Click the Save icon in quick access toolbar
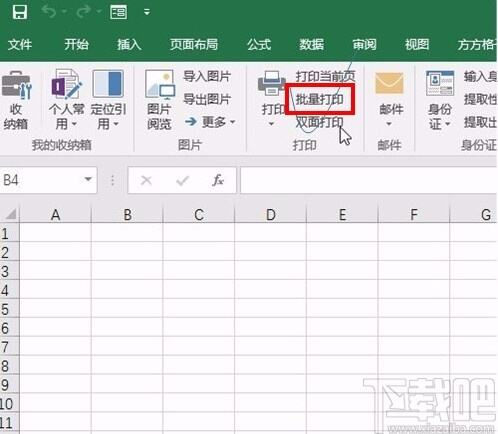498x434 pixels. coord(20,12)
